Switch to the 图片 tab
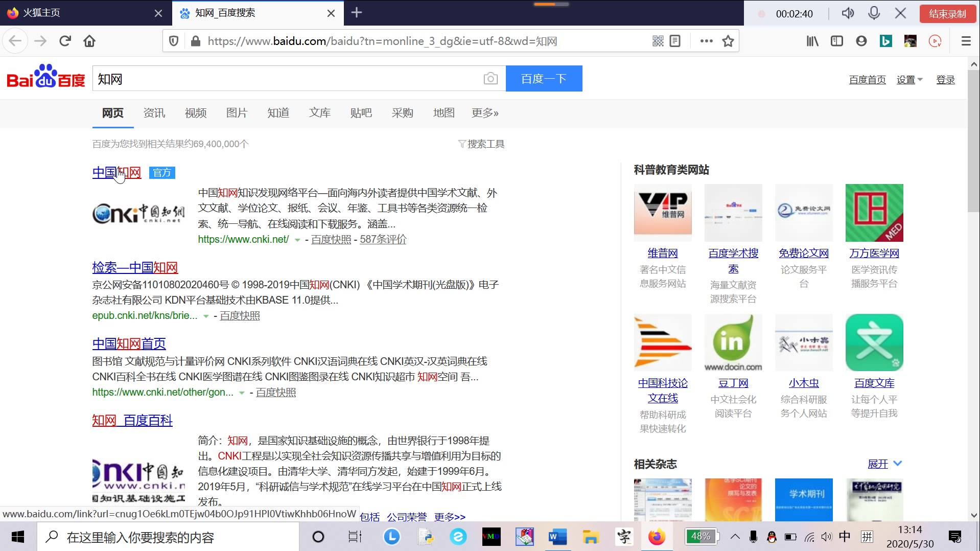980x551 pixels. click(x=237, y=113)
